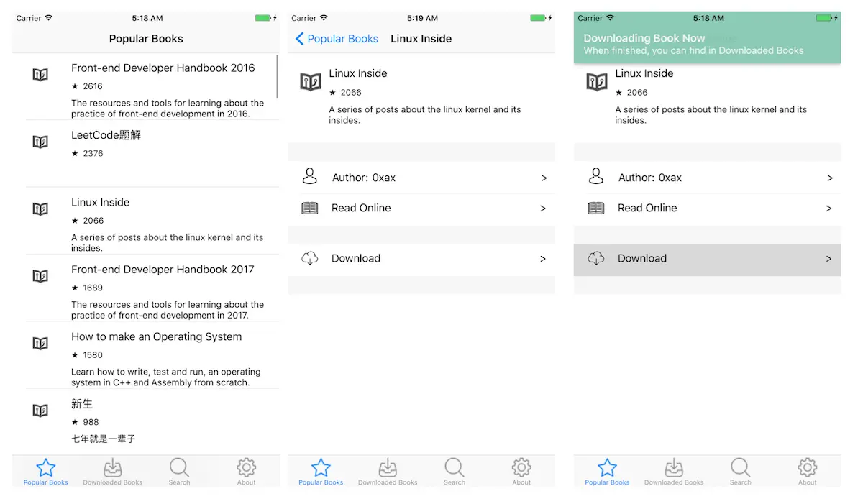Tap chevron on highlighted Download row
The width and height of the screenshot is (863, 504).
click(829, 259)
